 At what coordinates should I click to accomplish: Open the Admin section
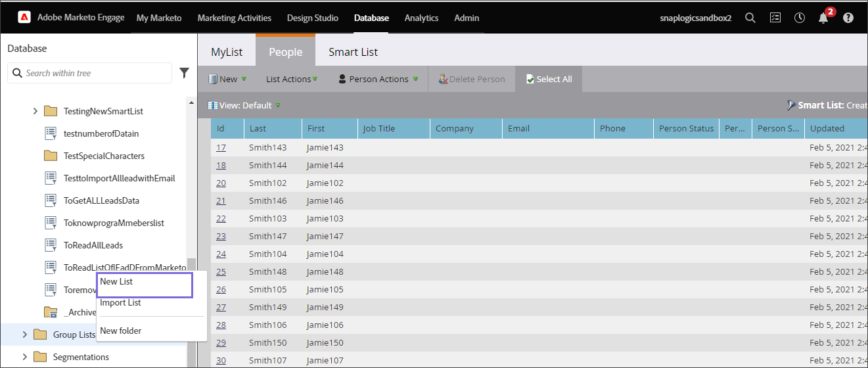tap(467, 18)
